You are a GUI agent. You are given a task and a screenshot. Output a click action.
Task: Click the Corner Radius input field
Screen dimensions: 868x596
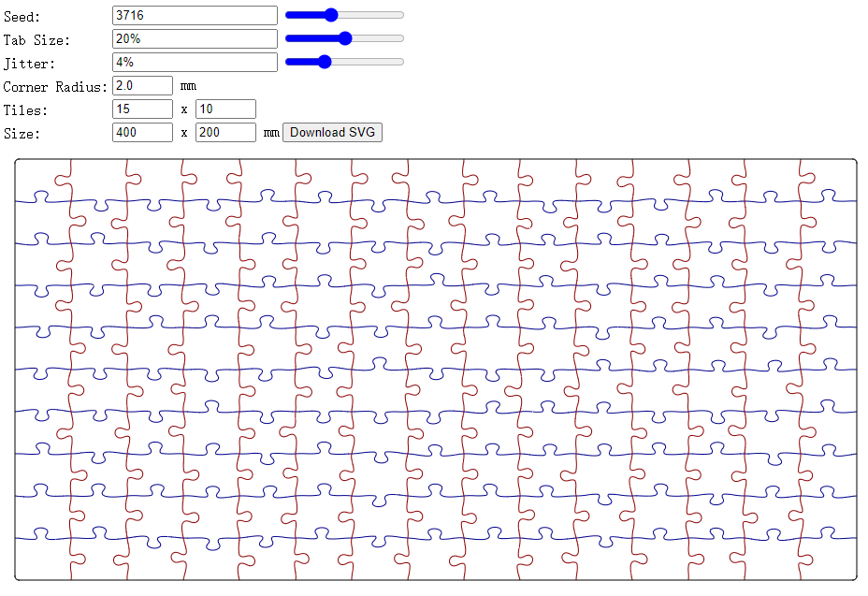(143, 86)
